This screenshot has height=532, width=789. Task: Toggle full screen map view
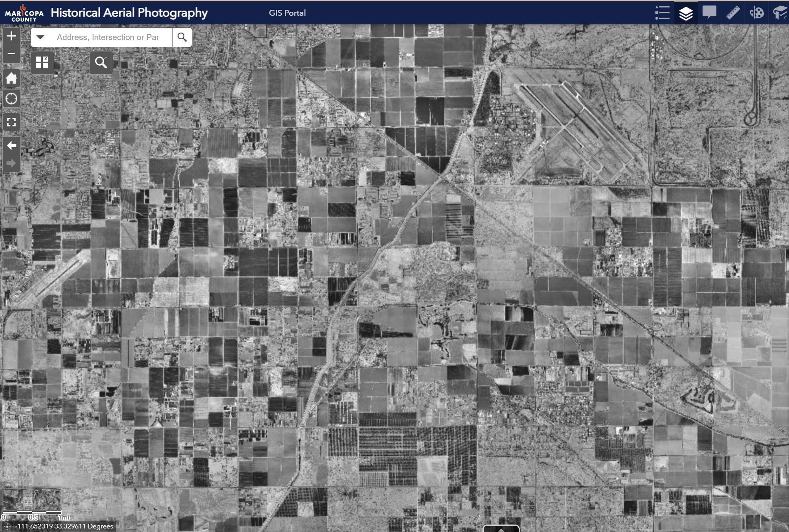(11, 122)
